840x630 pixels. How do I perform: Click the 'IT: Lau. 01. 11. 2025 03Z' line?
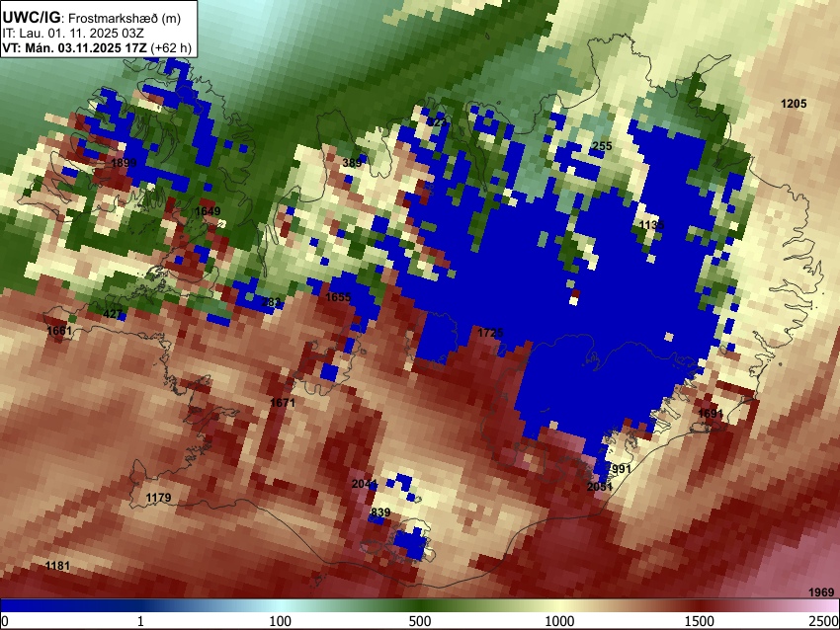(73, 34)
